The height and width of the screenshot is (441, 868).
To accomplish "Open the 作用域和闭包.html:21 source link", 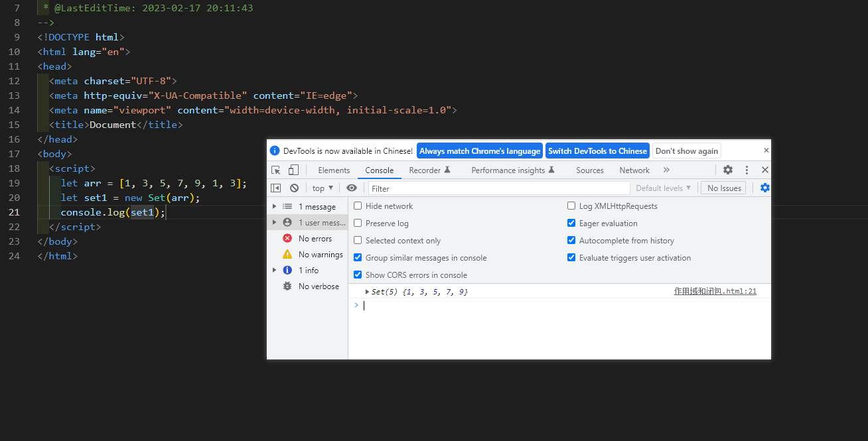I will click(715, 292).
